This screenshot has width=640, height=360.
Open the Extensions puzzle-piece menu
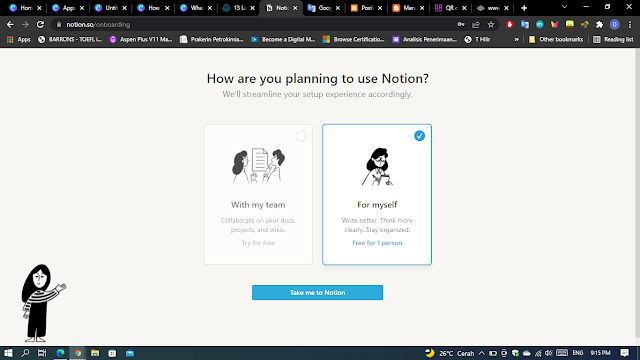(x=599, y=24)
